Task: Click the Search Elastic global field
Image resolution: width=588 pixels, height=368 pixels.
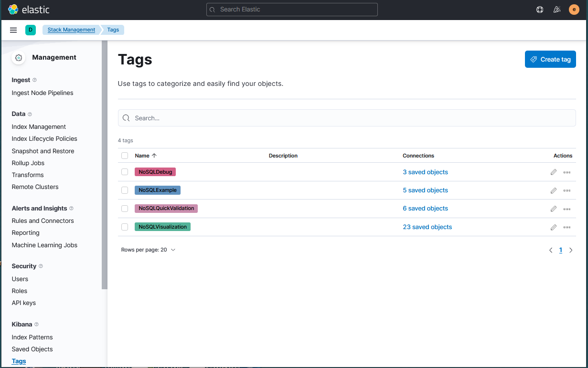Action: (292, 10)
